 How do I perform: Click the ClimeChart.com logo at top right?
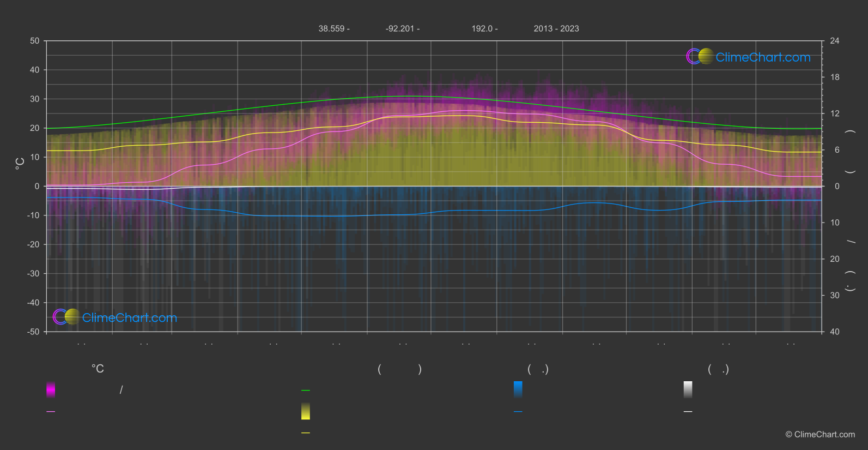[x=748, y=57]
